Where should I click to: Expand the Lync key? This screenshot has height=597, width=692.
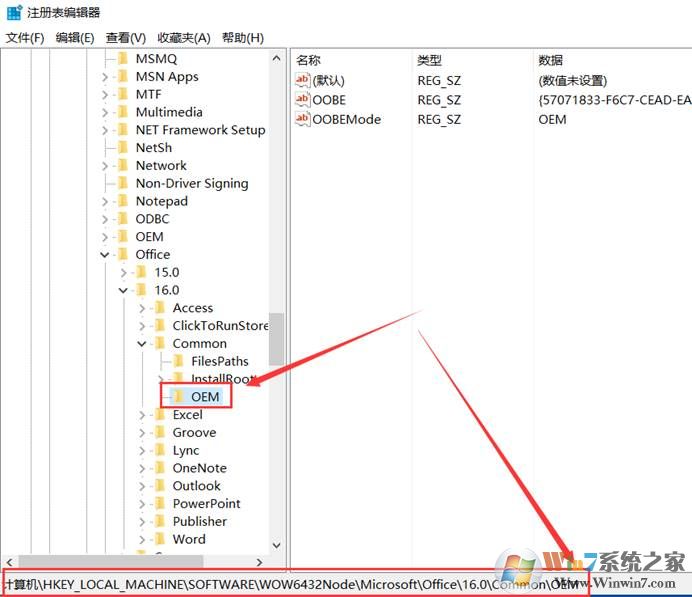(x=142, y=451)
